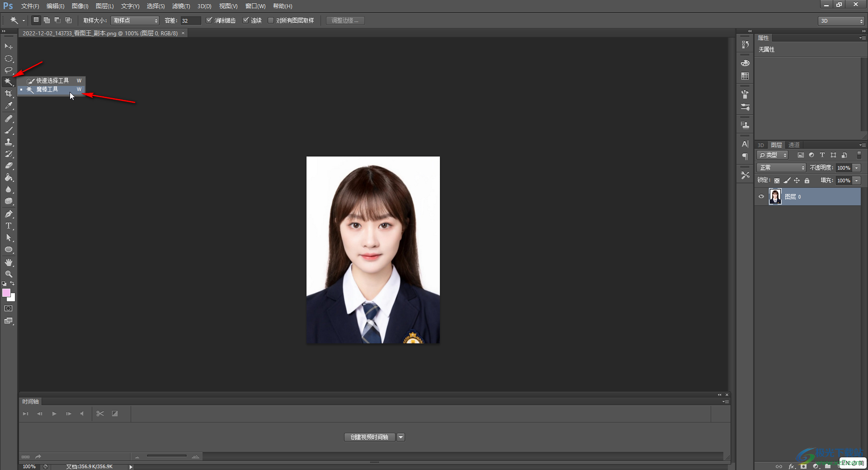The width and height of the screenshot is (868, 470).
Task: Hide 图层 0 with eye icon
Action: (761, 197)
